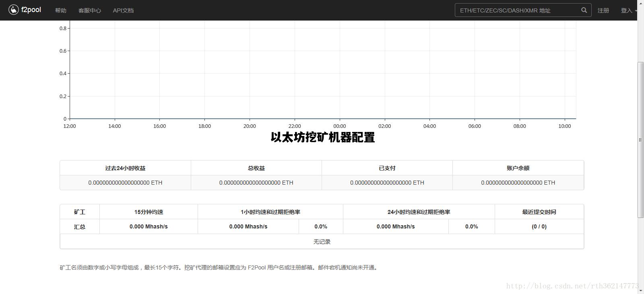
Task: Click the 无记录 row
Action: (x=322, y=242)
